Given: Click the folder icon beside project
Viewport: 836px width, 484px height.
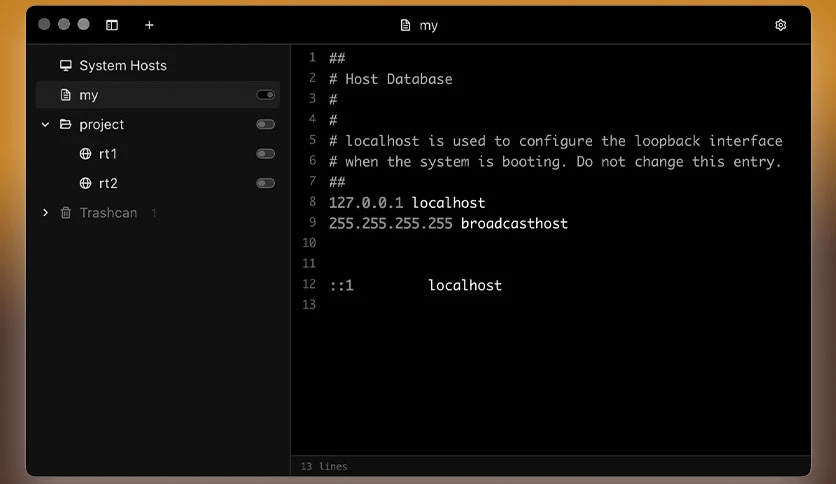Looking at the screenshot, I should [x=66, y=124].
